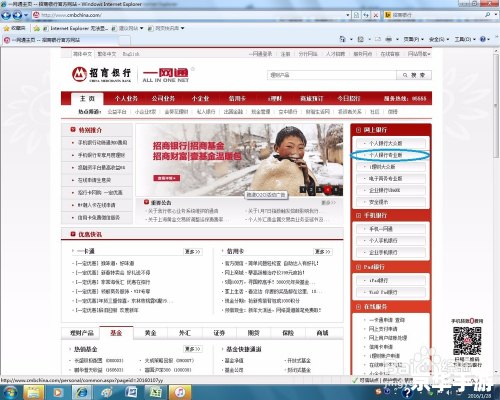
Task: Expand the 安全(S) menu in command bar
Action: coord(438,39)
